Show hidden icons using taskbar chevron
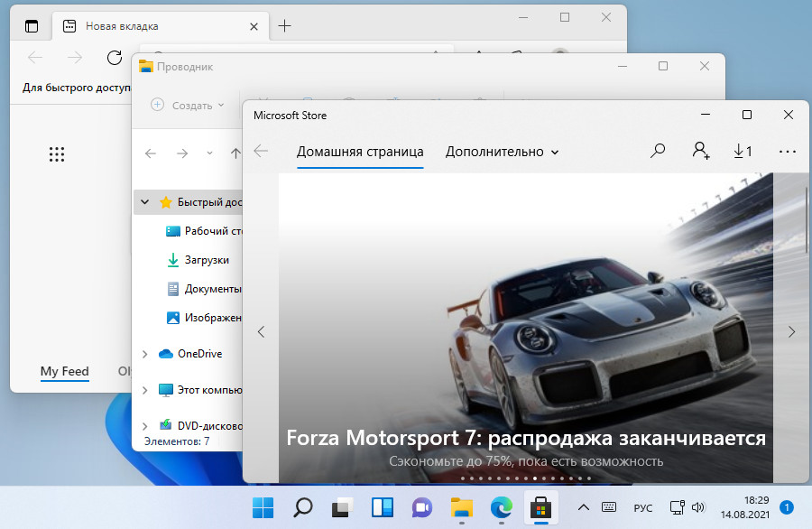Viewport: 812px width, 529px height. [x=583, y=507]
